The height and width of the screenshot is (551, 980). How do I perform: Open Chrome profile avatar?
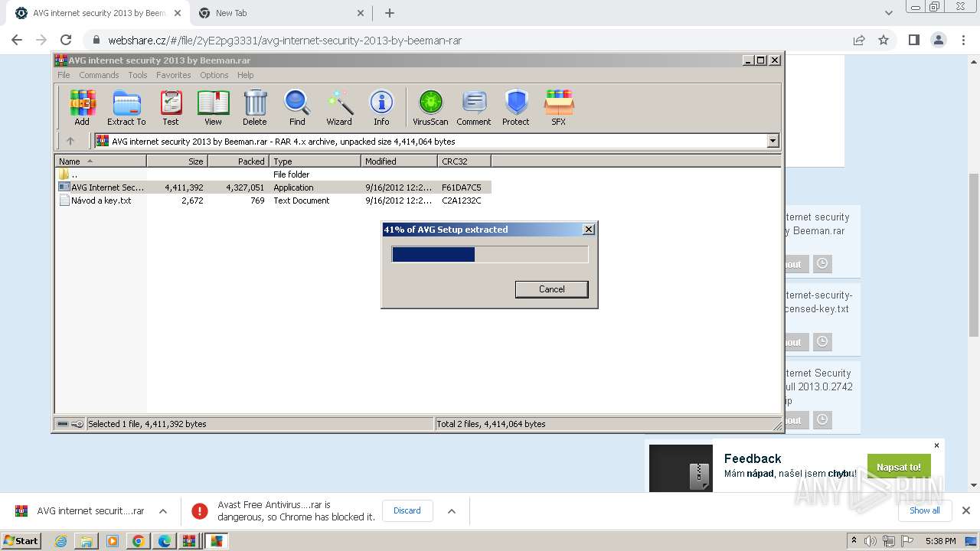point(938,40)
